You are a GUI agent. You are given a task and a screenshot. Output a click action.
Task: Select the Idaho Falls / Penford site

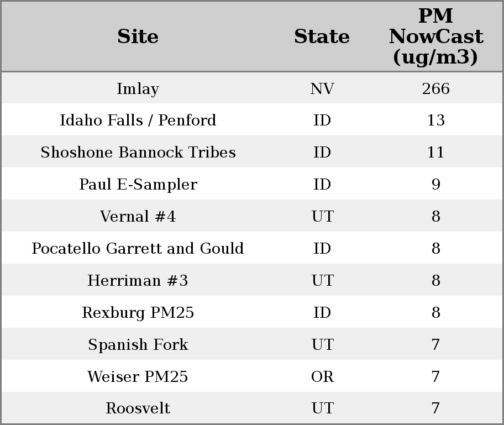(138, 120)
